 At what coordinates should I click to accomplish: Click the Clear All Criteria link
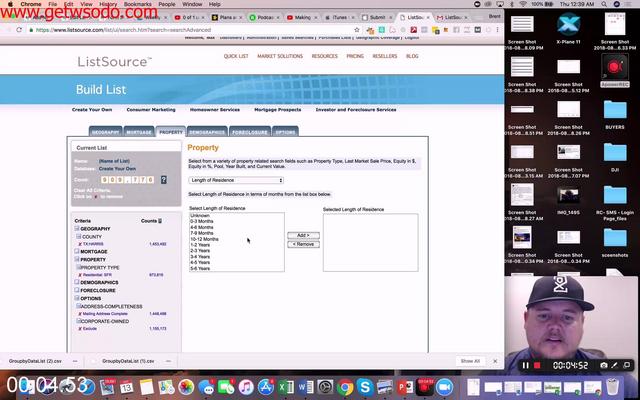(x=92, y=191)
